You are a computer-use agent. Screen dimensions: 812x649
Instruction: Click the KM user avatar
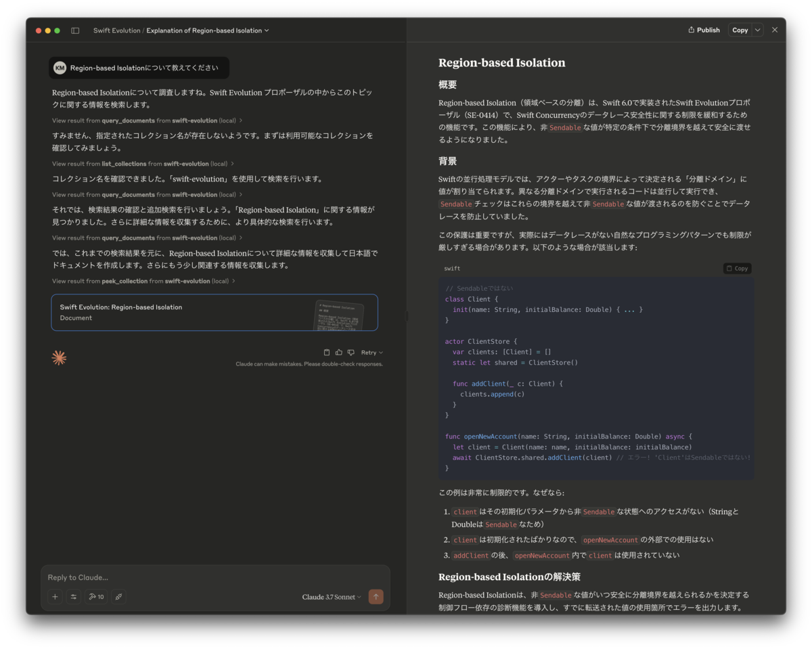point(60,68)
